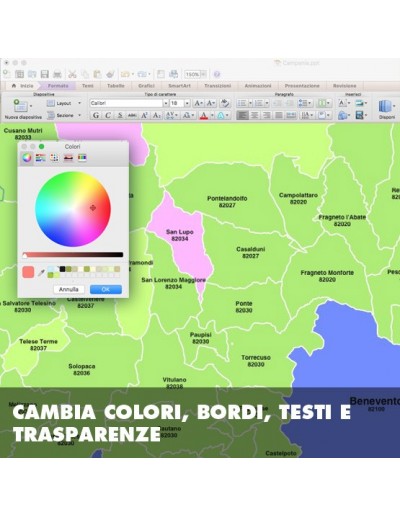Click the Calibri font name field

point(126,103)
